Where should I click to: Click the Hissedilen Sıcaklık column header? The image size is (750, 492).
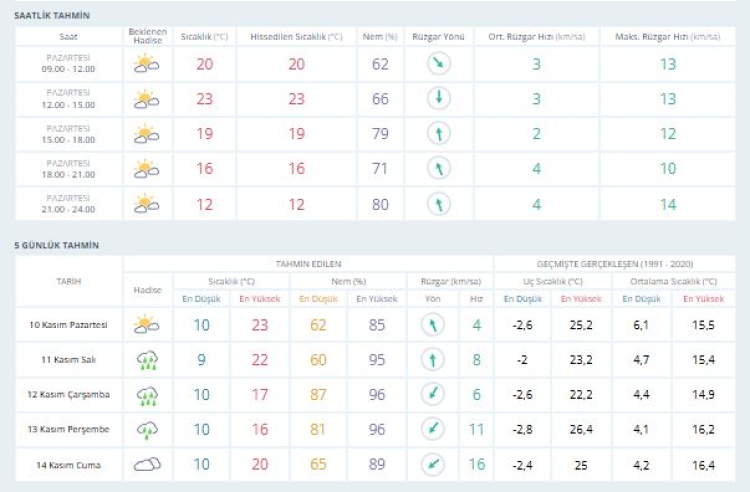[296, 36]
